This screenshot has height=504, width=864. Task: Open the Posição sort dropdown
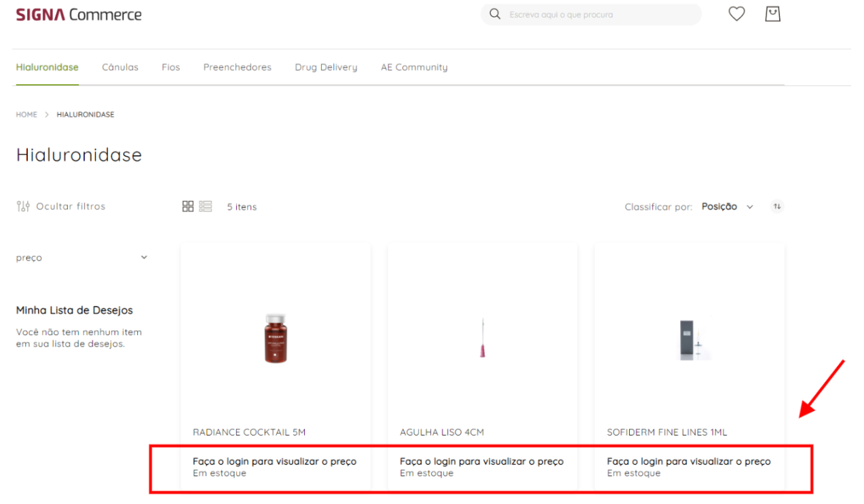coord(727,206)
